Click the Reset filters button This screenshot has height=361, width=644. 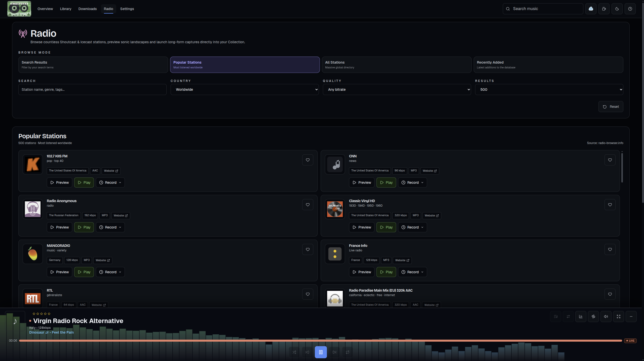tap(611, 107)
